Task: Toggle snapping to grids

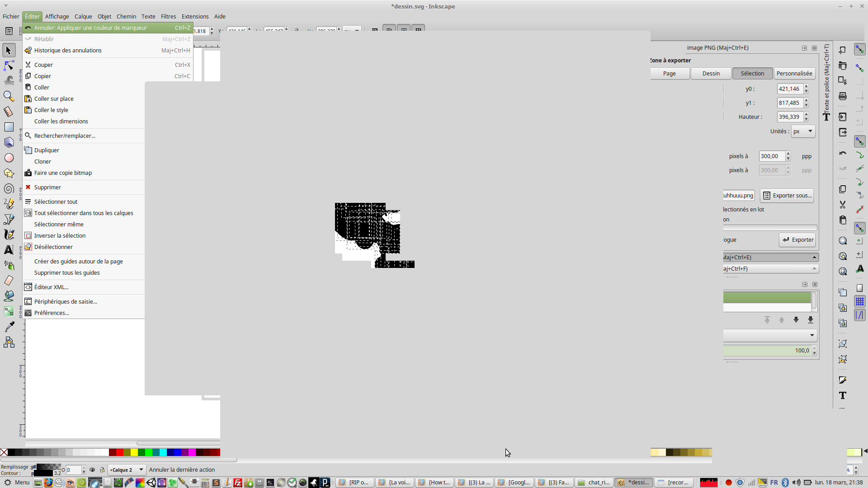Action: (860, 301)
